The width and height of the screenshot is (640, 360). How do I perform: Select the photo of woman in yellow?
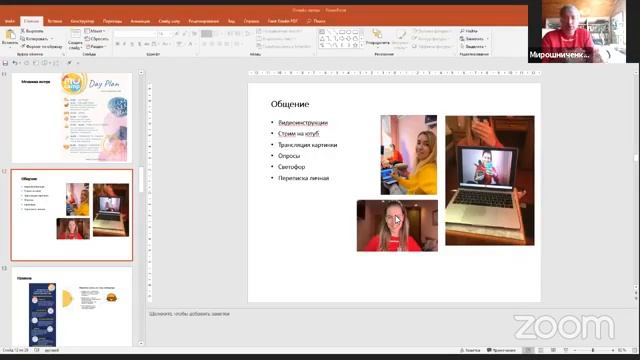pos(409,155)
